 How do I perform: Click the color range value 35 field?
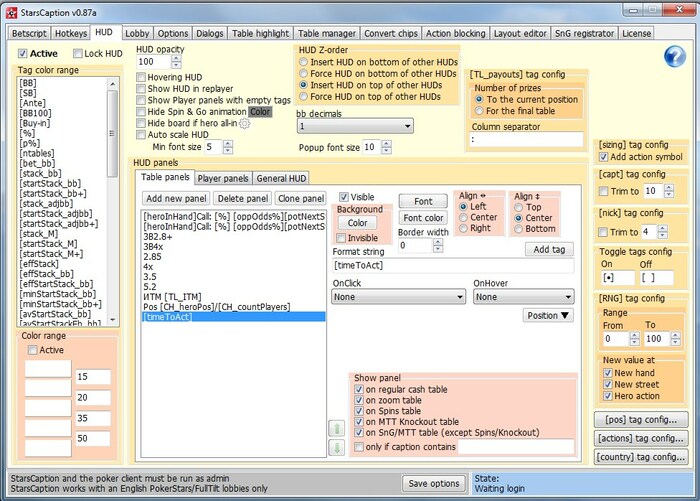(x=93, y=418)
